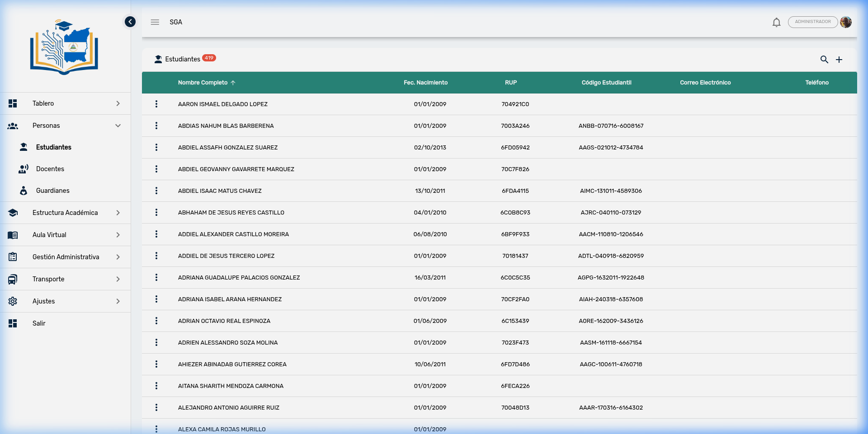This screenshot has height=434, width=868.
Task: Open row options for ALEJANDRO ANTONIO AGUIRRE RUIZ
Action: 156,408
